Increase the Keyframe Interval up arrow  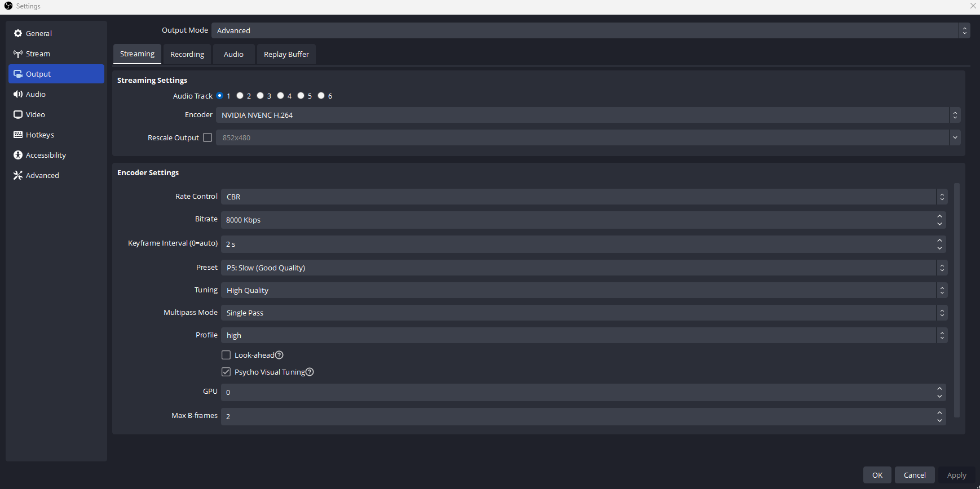point(939,240)
